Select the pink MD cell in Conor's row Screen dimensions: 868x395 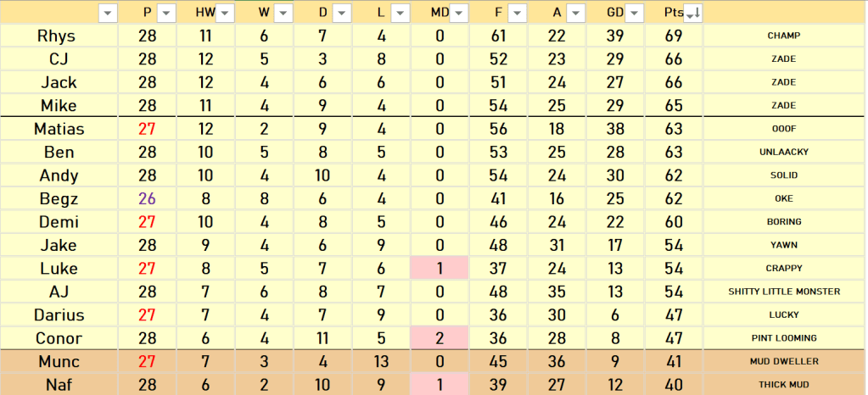coord(440,338)
